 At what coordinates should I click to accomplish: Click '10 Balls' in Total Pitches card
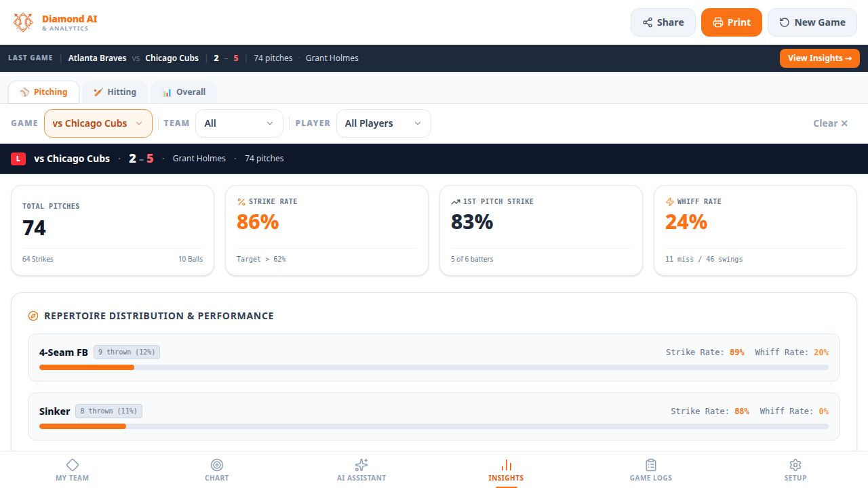[x=191, y=260]
